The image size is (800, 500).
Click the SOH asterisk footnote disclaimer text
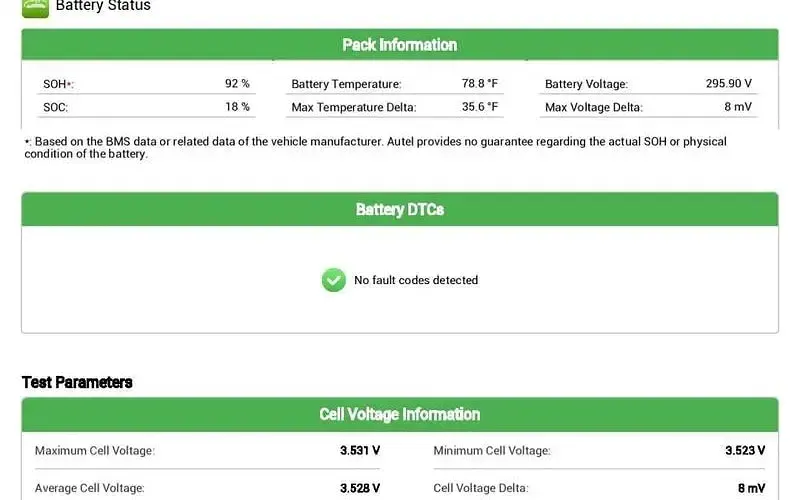pyautogui.click(x=376, y=147)
